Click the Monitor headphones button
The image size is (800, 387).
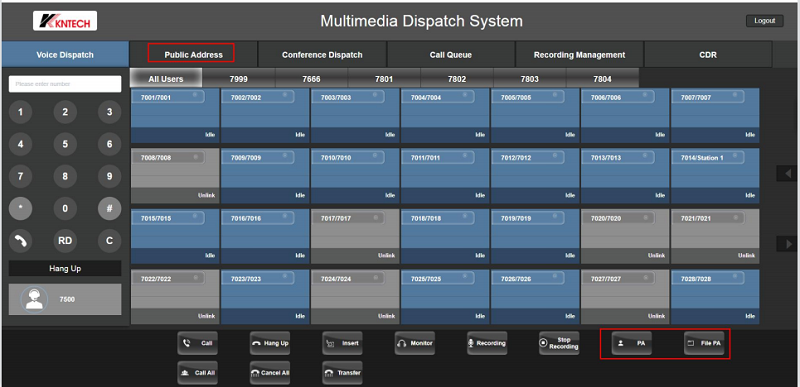pyautogui.click(x=415, y=343)
